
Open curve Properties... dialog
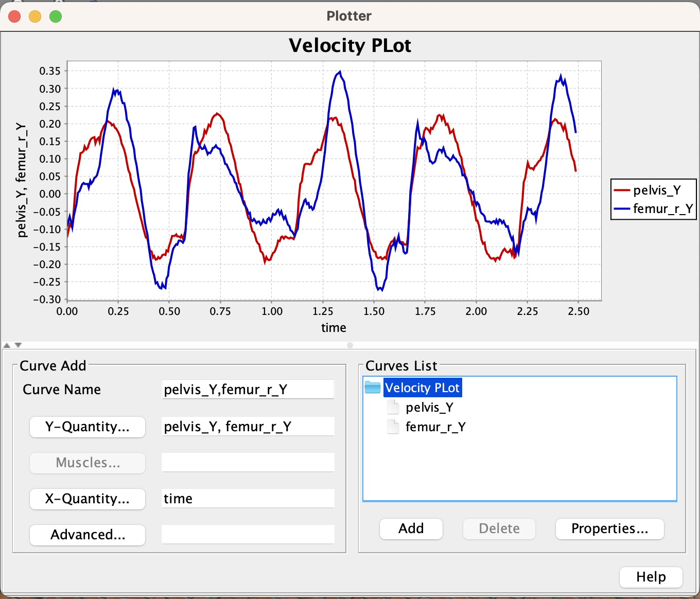tap(610, 528)
